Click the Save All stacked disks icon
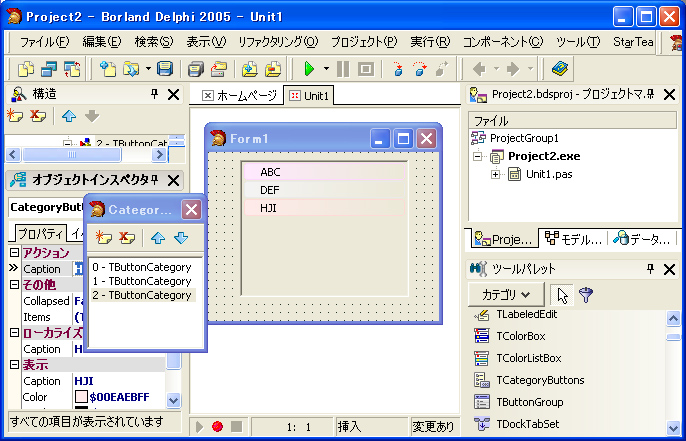Viewport: 686px width, 441px height. [x=196, y=69]
